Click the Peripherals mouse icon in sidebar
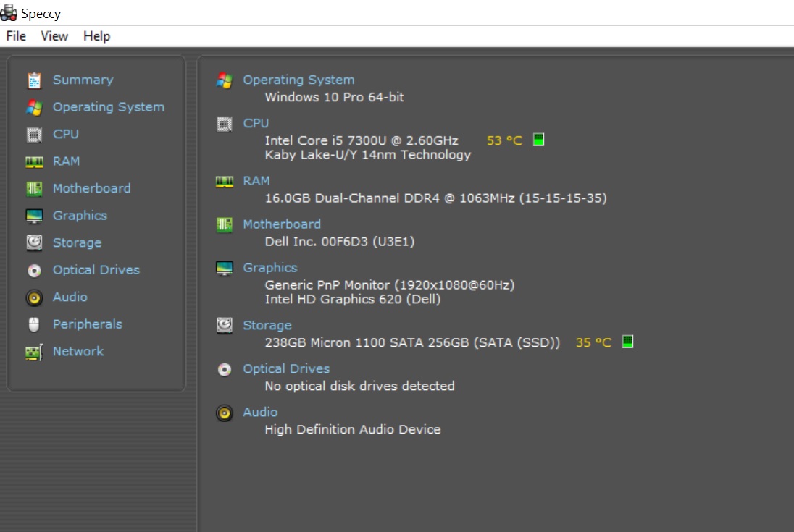 (34, 324)
